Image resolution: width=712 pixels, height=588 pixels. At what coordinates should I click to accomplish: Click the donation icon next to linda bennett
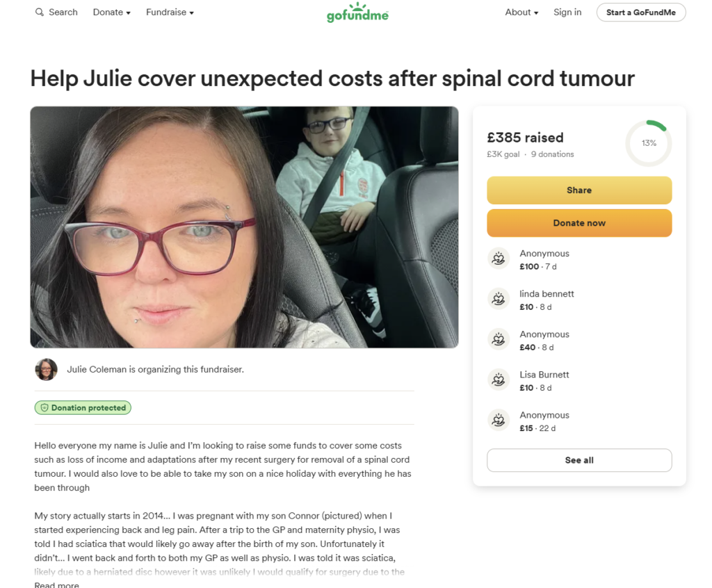coord(499,299)
